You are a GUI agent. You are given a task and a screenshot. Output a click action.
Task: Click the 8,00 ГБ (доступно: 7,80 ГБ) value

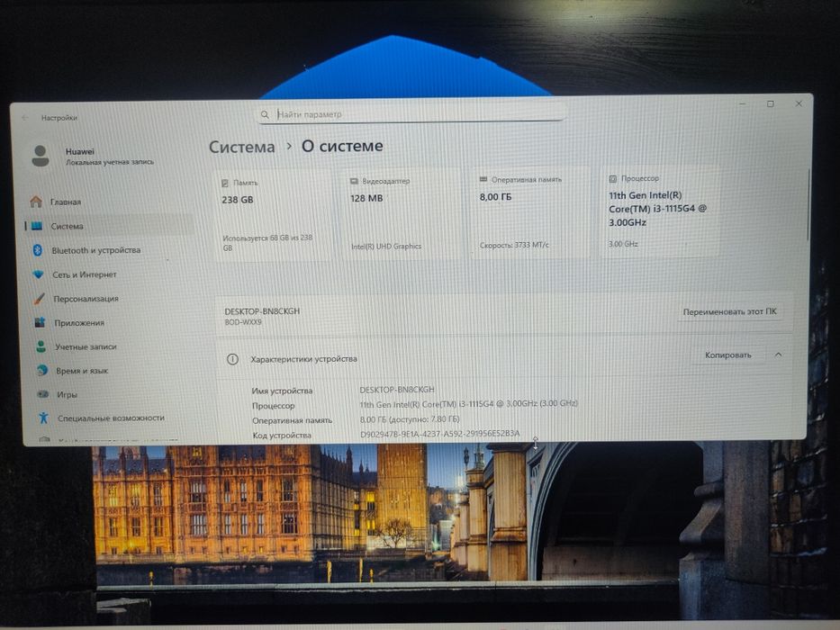click(410, 418)
